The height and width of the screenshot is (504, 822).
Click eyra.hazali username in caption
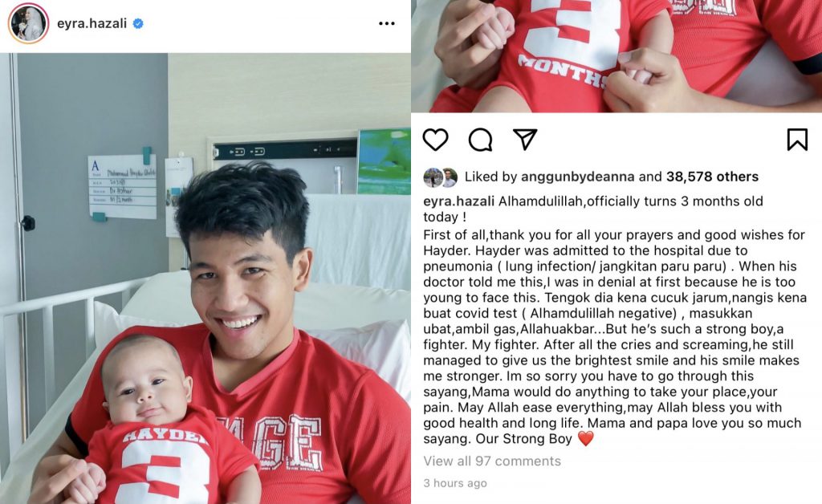click(x=458, y=201)
